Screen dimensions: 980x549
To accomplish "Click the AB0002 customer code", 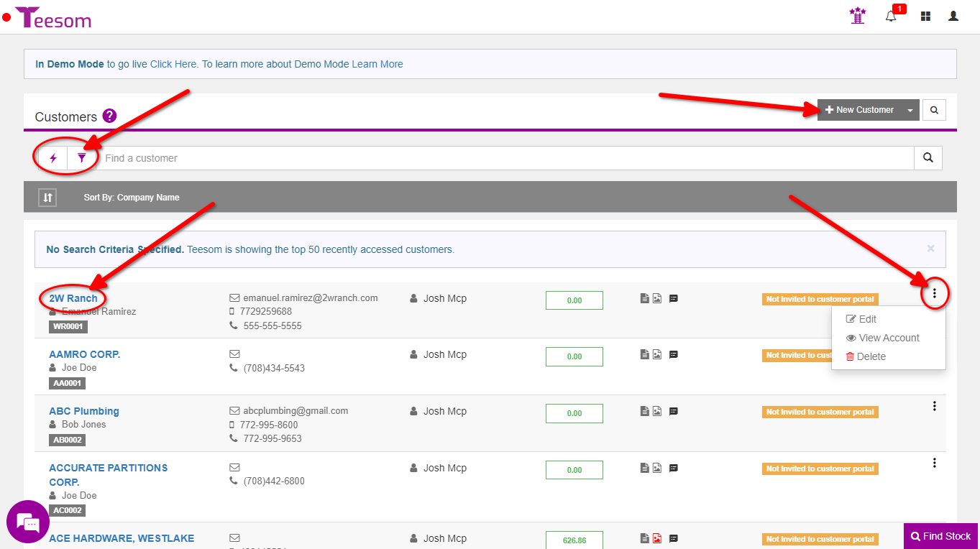I will 68,440.
